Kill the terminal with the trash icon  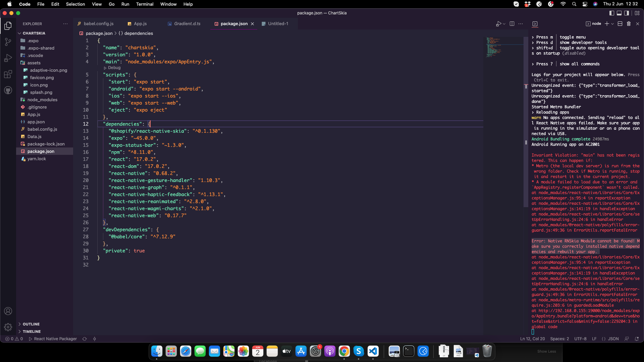[628, 24]
